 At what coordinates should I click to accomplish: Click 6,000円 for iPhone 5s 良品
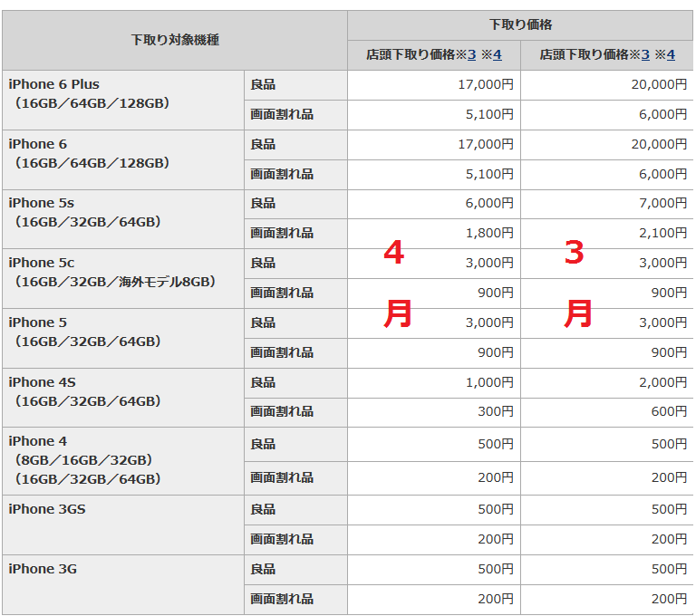coord(489,204)
